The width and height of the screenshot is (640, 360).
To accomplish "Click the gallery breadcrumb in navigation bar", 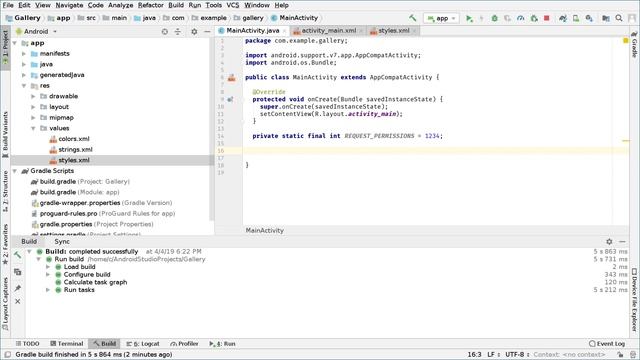I will pos(249,18).
